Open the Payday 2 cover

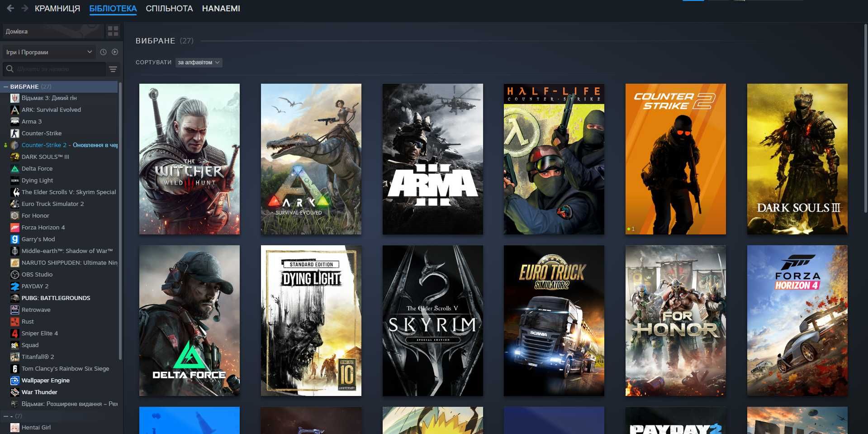coord(676,420)
